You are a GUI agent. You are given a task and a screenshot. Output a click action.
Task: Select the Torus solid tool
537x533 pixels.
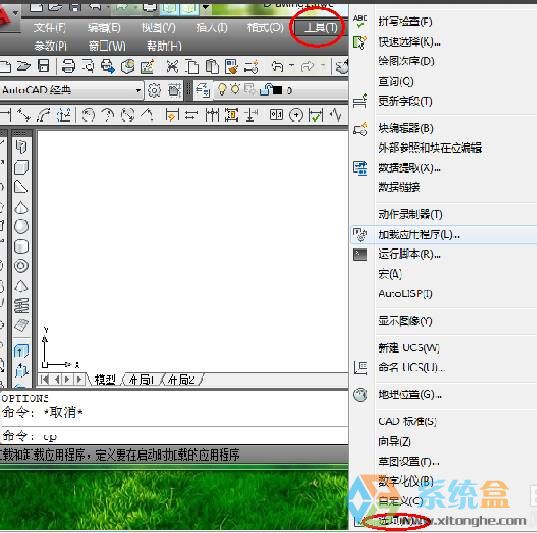click(x=21, y=266)
